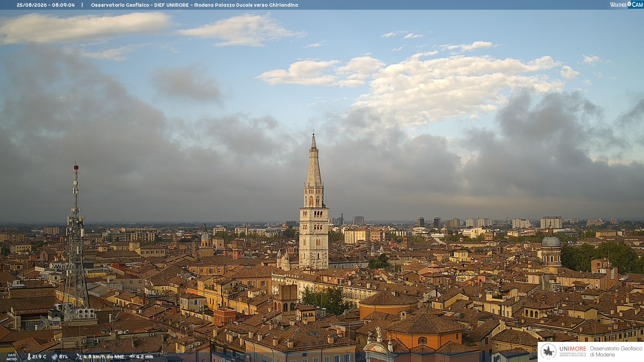Select the 4.2 mm rainfall value

[x=145, y=357]
